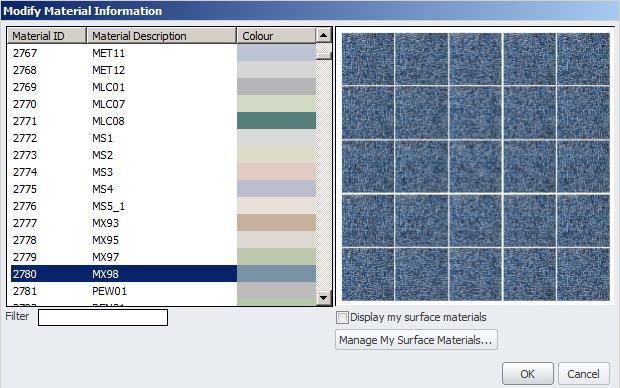Viewport: 620px width, 388px height.
Task: Select material description MX93
Action: tap(106, 223)
